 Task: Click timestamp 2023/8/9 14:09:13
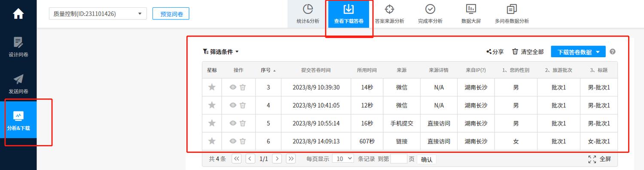316,141
